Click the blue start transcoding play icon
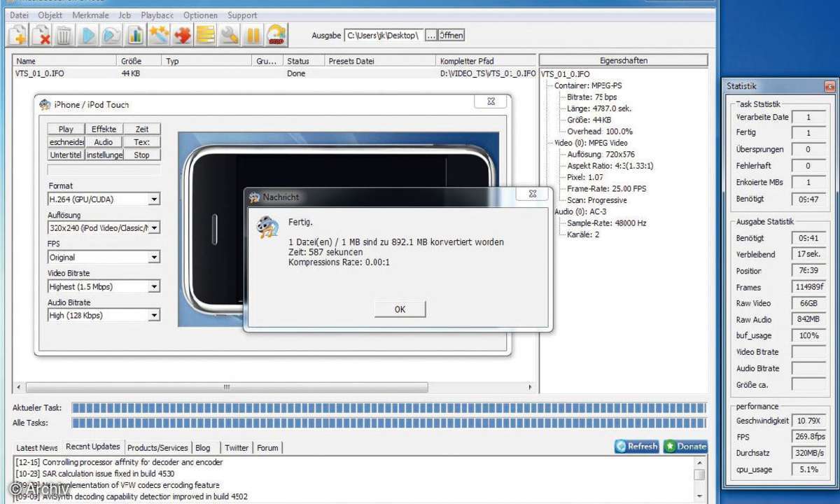840x504 pixels. point(87,35)
